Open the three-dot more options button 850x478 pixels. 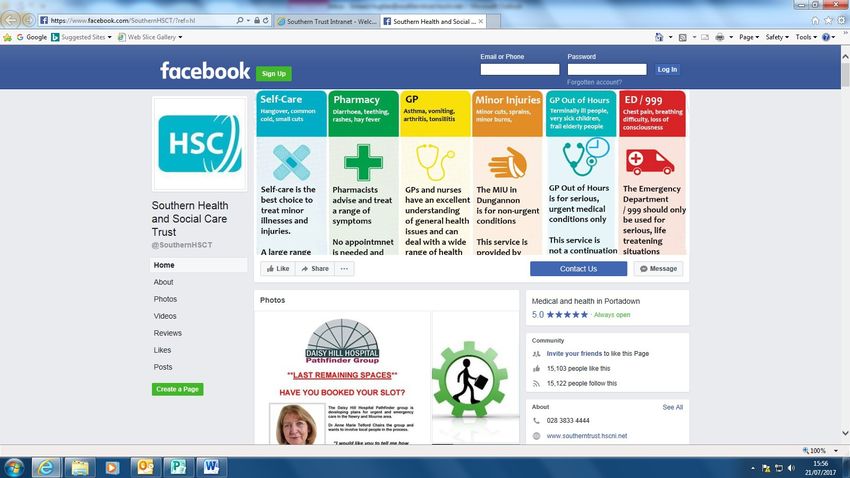click(x=344, y=269)
